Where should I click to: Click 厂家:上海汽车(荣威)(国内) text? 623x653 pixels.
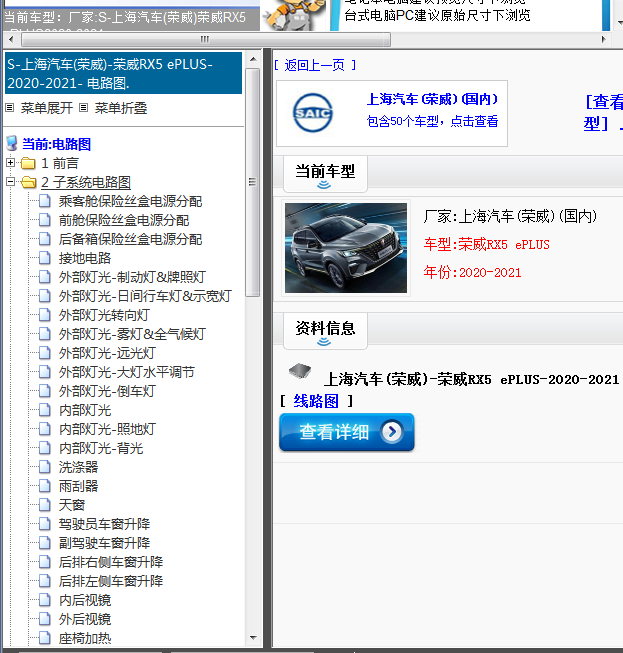click(x=510, y=216)
